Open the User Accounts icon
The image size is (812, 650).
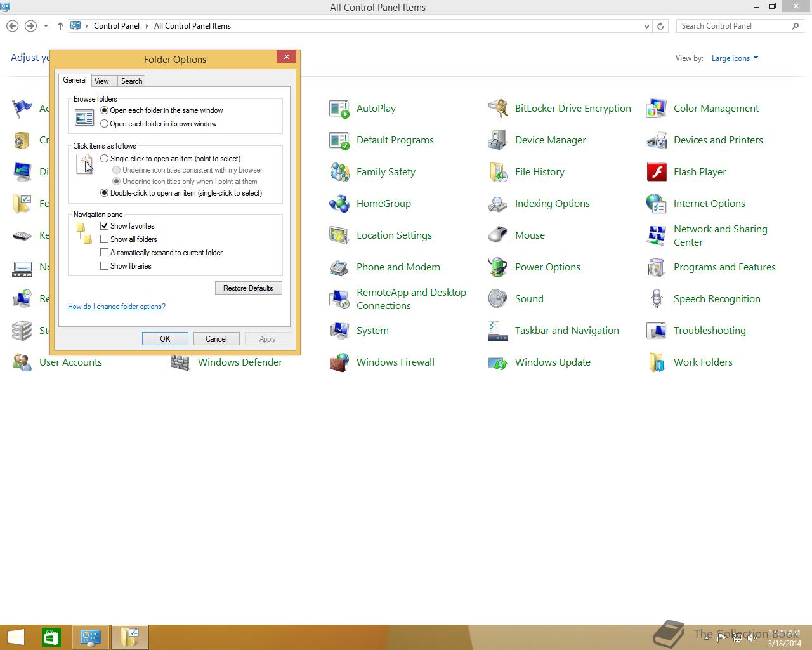point(22,362)
